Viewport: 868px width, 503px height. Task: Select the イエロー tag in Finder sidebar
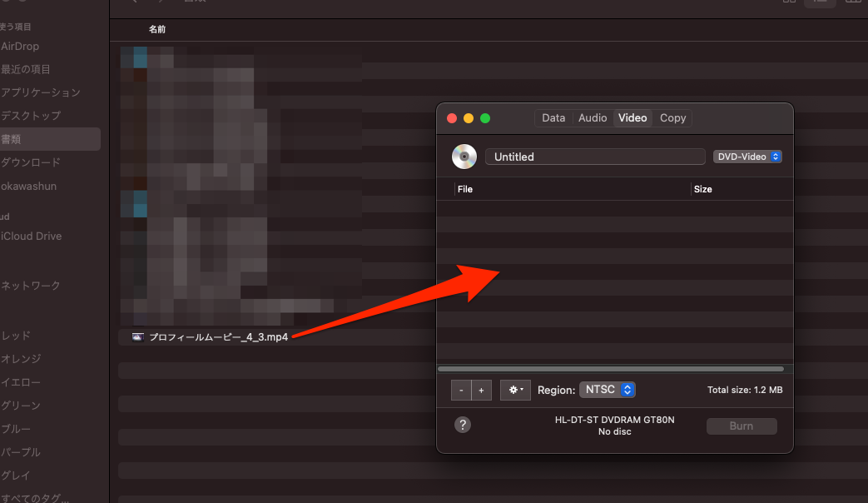click(21, 382)
